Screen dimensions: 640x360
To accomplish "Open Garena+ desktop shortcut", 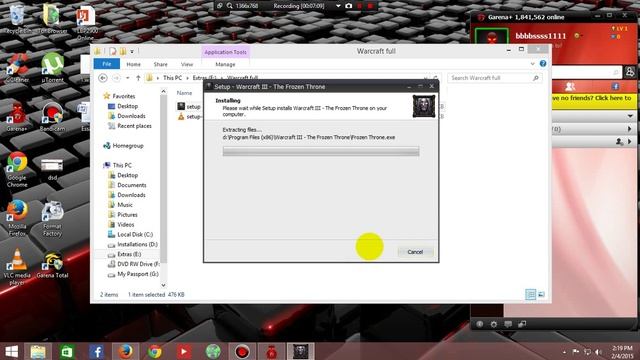I will (17, 117).
